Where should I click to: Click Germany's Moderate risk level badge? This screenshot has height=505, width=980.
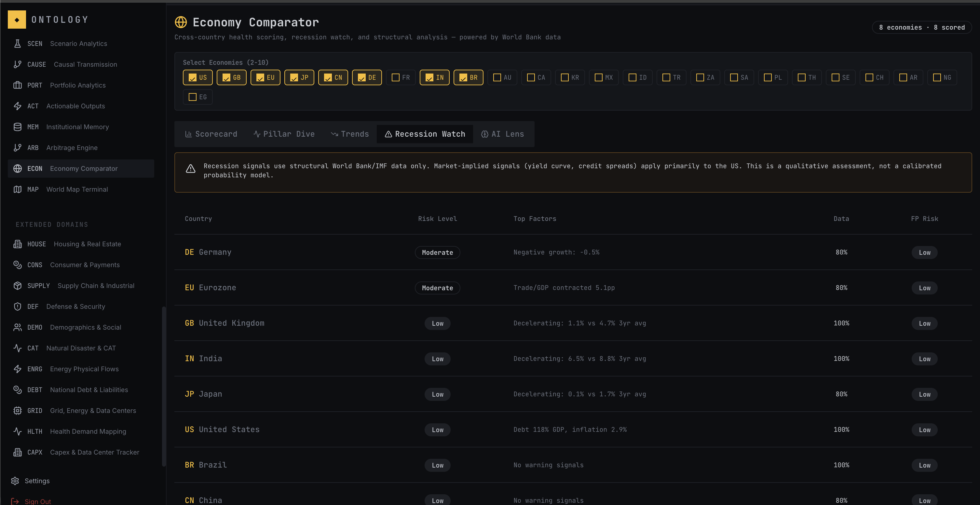(437, 252)
